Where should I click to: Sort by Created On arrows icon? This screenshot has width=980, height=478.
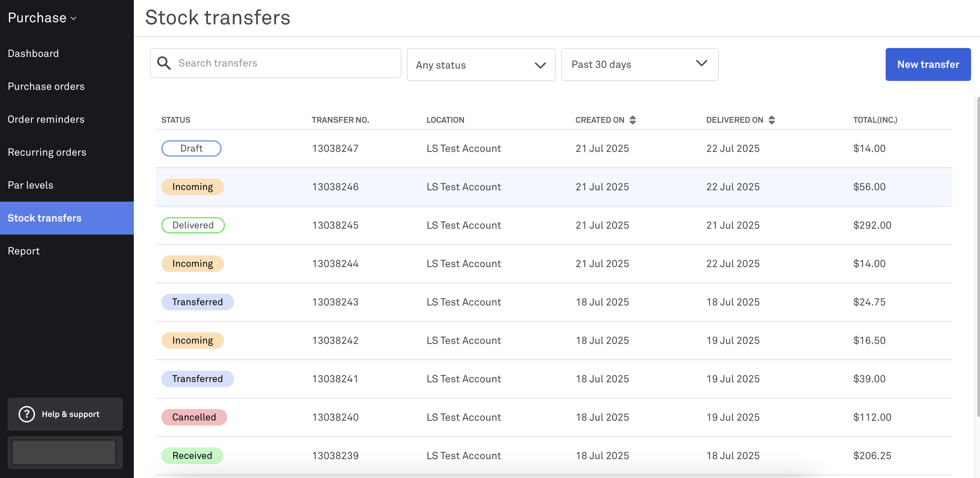(x=632, y=120)
